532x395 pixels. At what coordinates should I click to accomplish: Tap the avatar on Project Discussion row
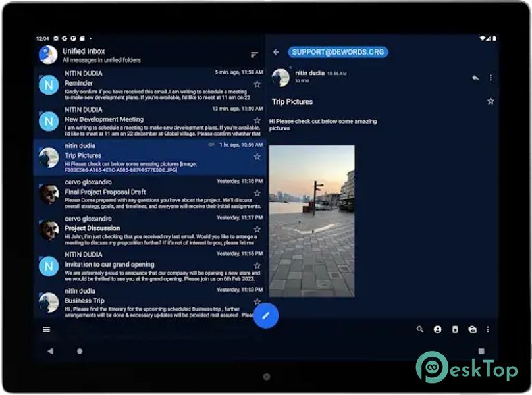pos(49,230)
